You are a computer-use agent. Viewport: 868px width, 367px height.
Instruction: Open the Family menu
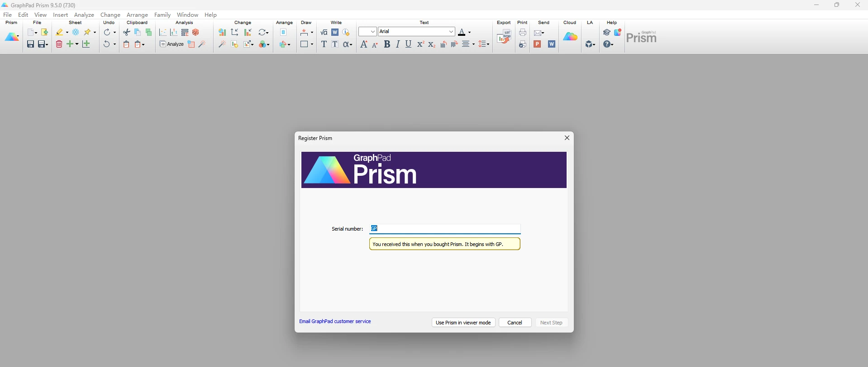click(162, 15)
